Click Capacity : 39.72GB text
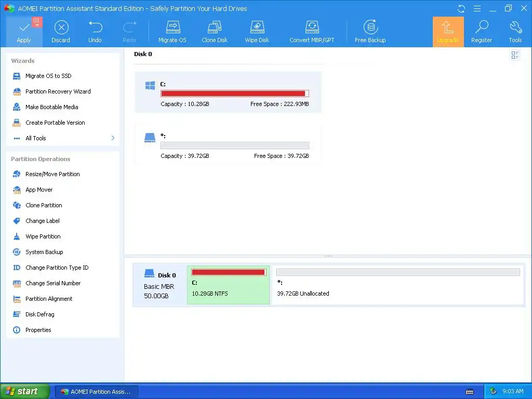The width and height of the screenshot is (532, 399). [x=185, y=156]
